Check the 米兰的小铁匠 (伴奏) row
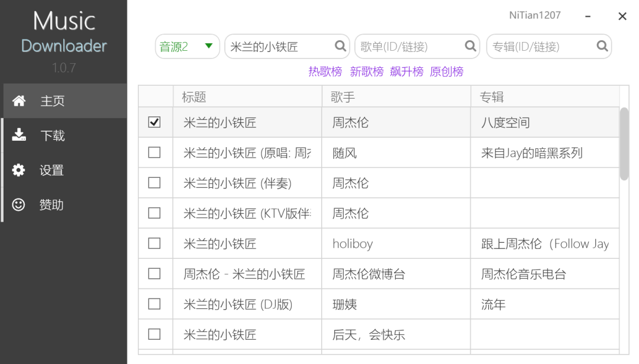Viewport: 639px width, 364px height. 155,183
